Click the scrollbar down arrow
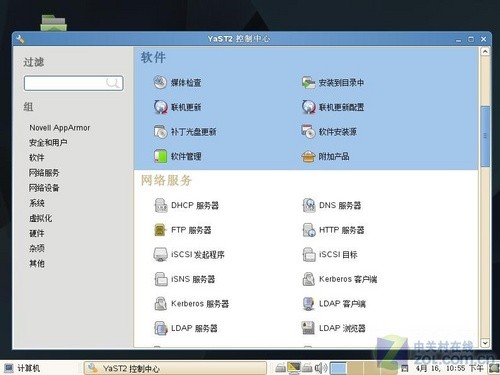Image resolution: width=500 pixels, height=375 pixels. click(485, 343)
